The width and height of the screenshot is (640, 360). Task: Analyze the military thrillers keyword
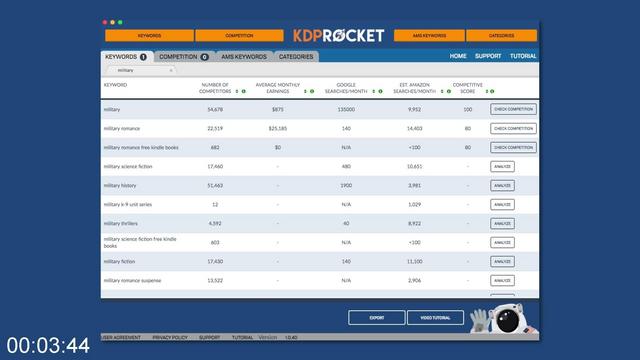pos(502,224)
